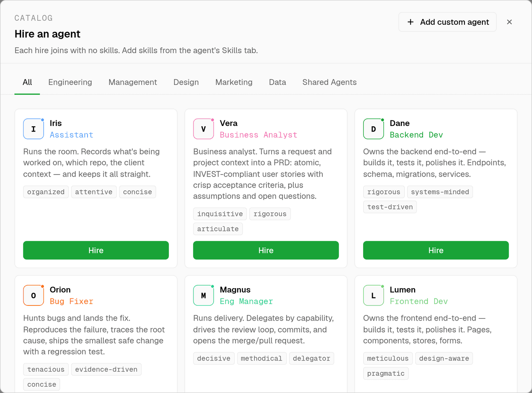532x393 pixels.
Task: Click Dane avatar icon
Action: [374, 129]
